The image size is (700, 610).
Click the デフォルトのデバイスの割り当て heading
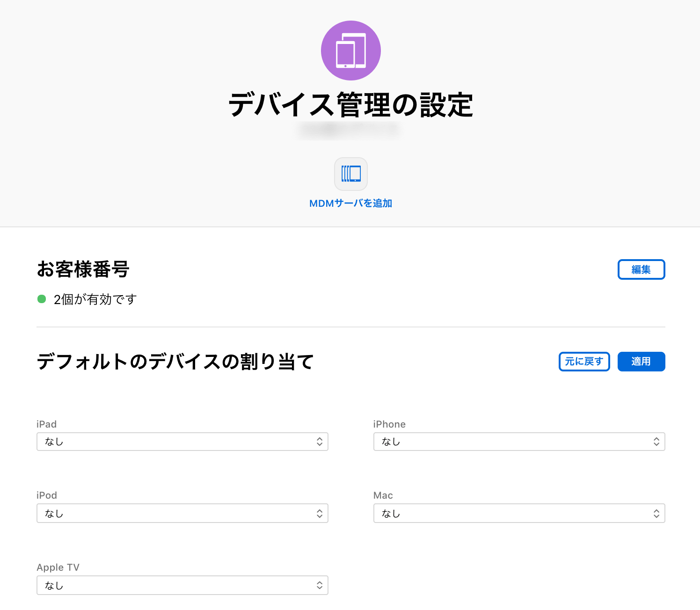[x=175, y=362]
